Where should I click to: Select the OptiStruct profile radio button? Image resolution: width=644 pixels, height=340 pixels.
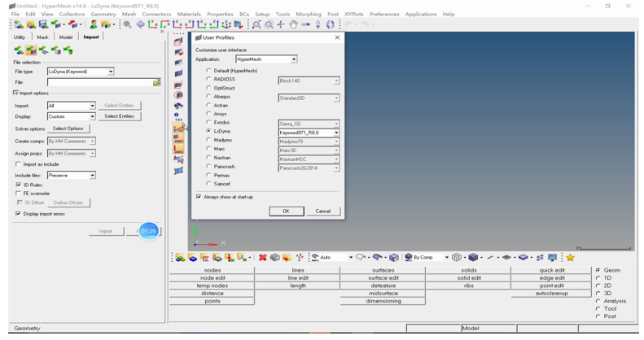click(x=208, y=88)
